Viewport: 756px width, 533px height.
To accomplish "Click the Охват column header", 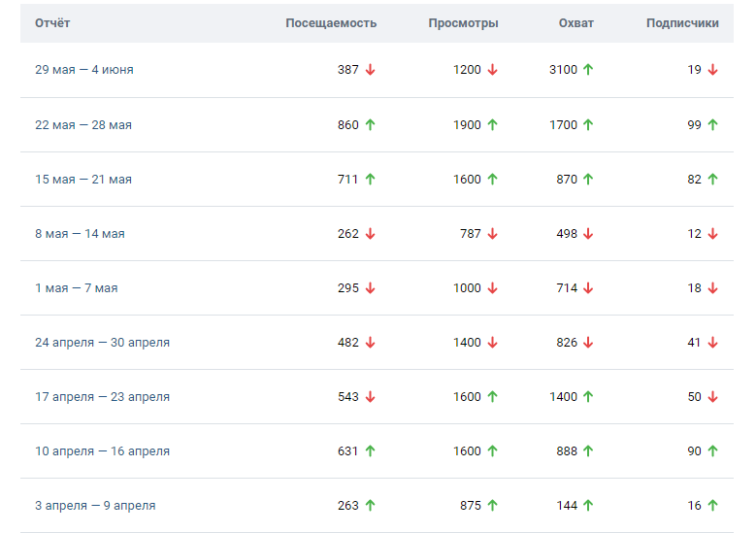I will tap(576, 23).
